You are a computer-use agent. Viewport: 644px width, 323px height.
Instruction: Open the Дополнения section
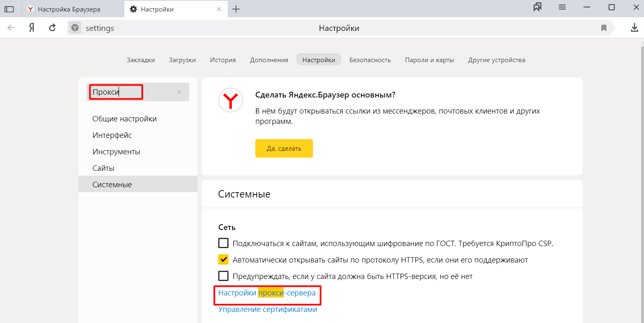coord(269,60)
